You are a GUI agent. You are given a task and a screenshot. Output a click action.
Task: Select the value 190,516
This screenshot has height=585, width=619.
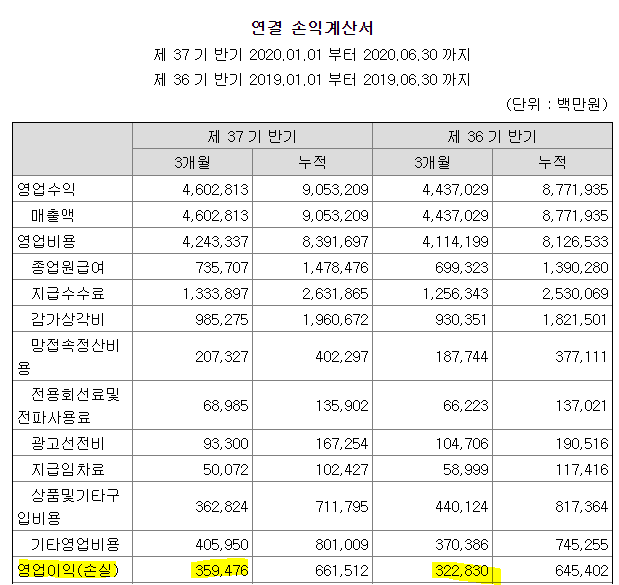tap(582, 444)
